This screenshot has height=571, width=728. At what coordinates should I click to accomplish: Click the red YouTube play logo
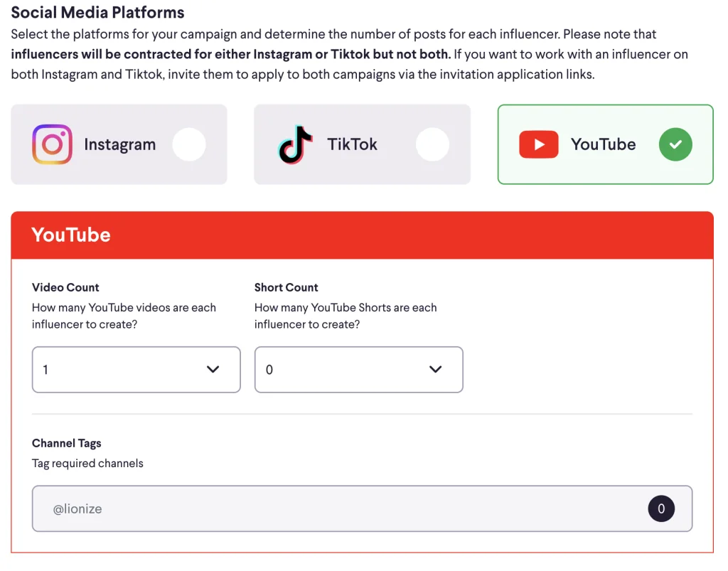[x=538, y=144]
